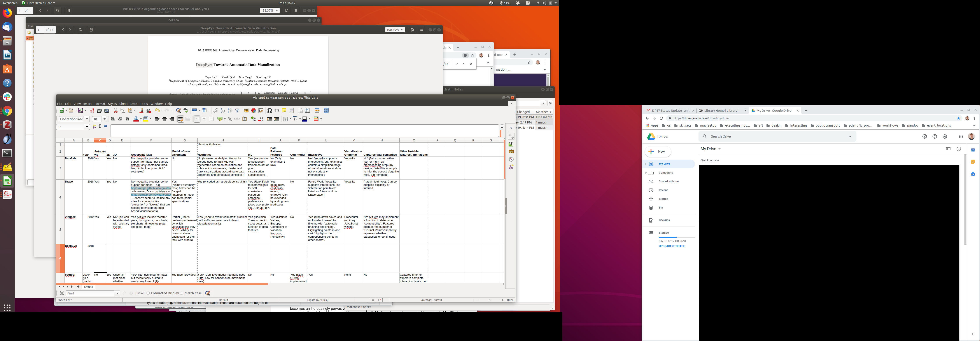The image size is (980, 341).
Task: Center align cell text horizontally
Action: tap(164, 119)
